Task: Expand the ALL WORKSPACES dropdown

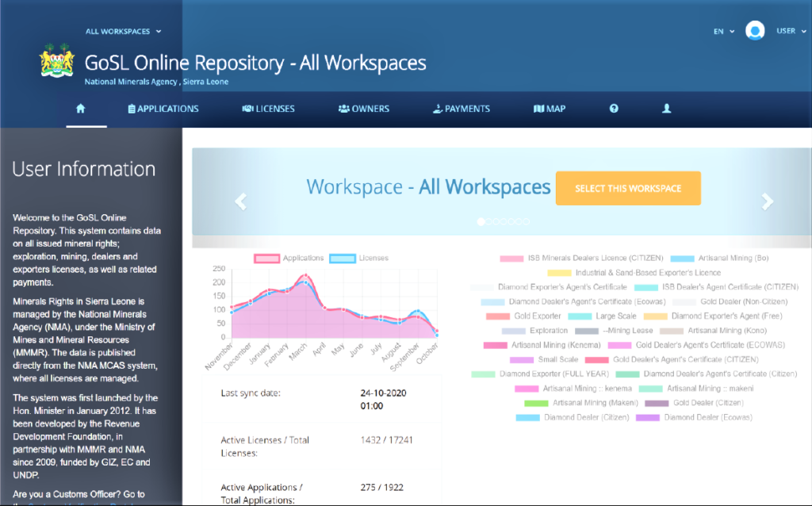Action: tap(123, 31)
